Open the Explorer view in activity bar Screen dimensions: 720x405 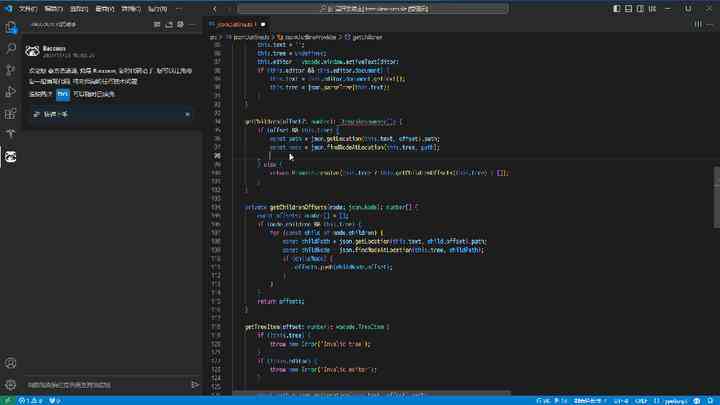11,28
